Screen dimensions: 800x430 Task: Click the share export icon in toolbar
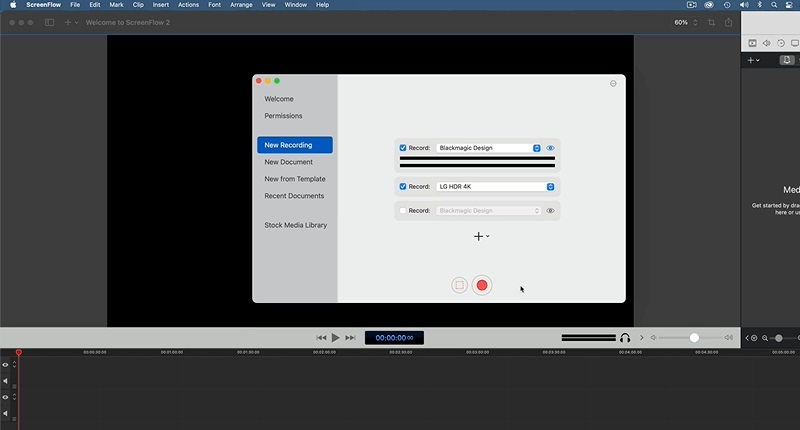coord(729,22)
